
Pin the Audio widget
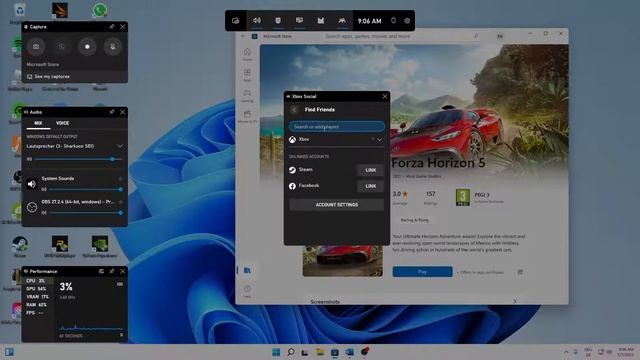(111, 112)
